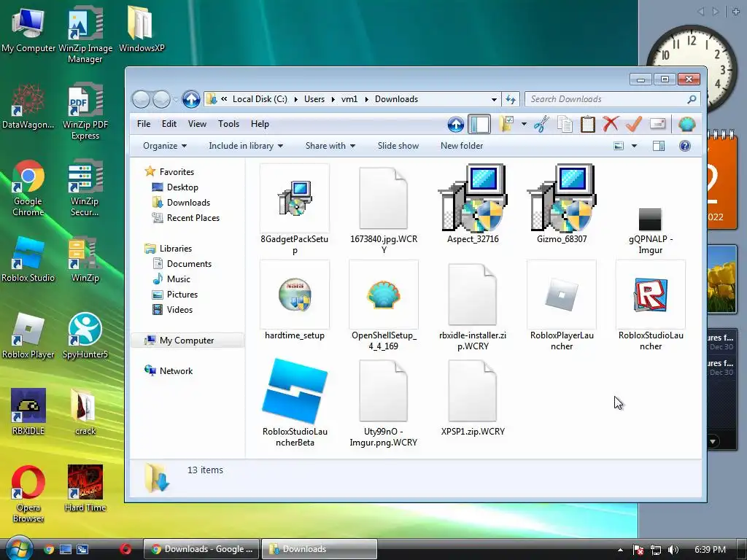Open RBXIDLE desktop shortcut
Image resolution: width=747 pixels, height=560 pixels.
[28, 412]
